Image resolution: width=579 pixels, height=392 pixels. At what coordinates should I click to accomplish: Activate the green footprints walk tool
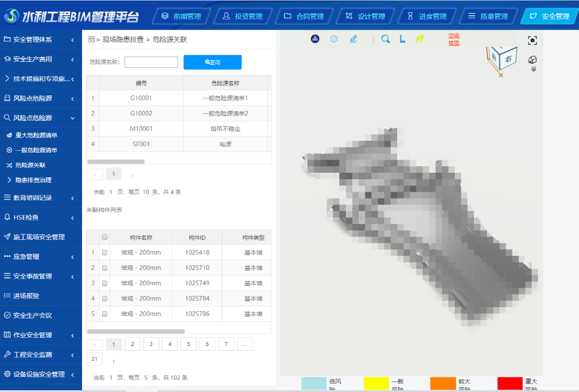[420, 39]
